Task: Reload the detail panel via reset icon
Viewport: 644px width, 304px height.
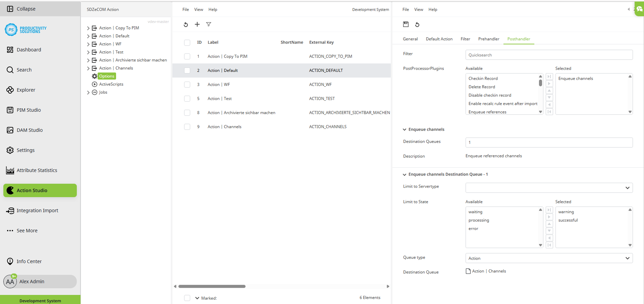Action: [x=417, y=24]
